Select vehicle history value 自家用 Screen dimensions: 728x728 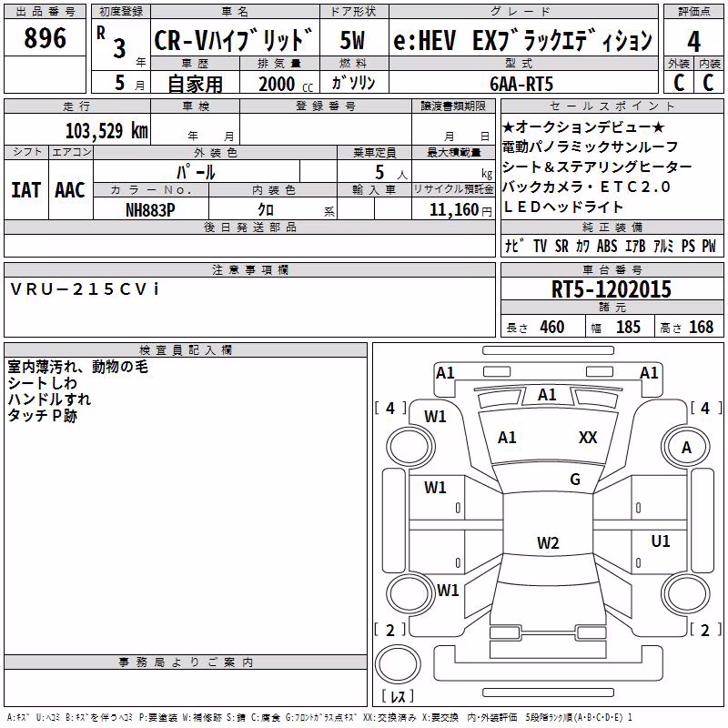pos(195,84)
